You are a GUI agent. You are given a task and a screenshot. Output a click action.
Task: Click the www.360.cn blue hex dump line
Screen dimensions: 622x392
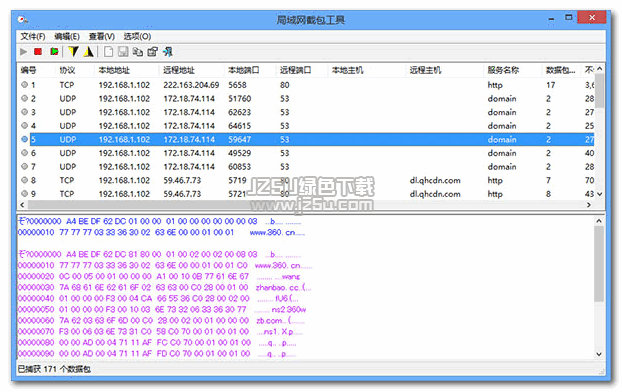(x=161, y=233)
